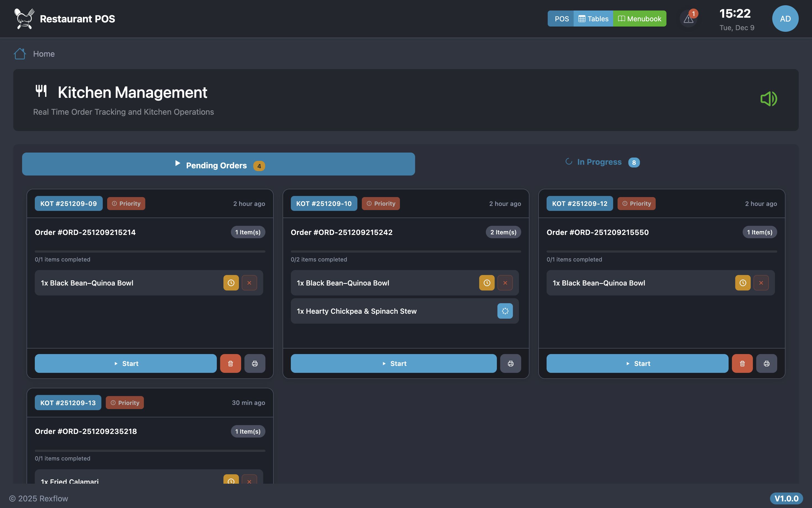Screen dimensions: 812x508
Task: Switch to the In Progress tab
Action: (602, 162)
